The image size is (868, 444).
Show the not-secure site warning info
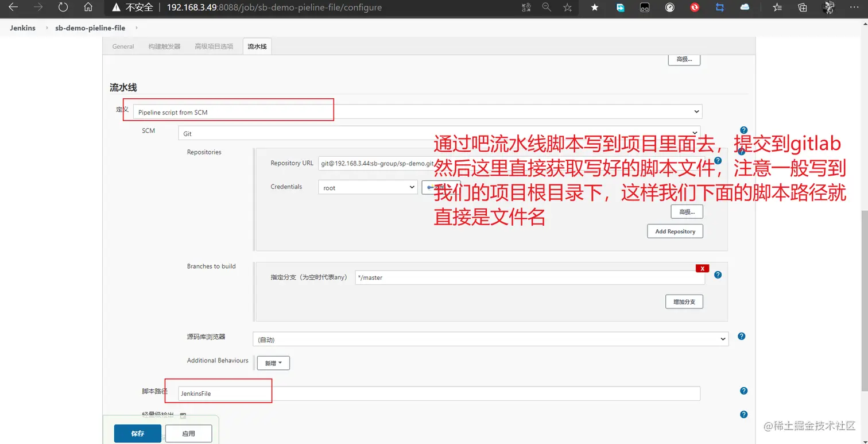tap(133, 7)
